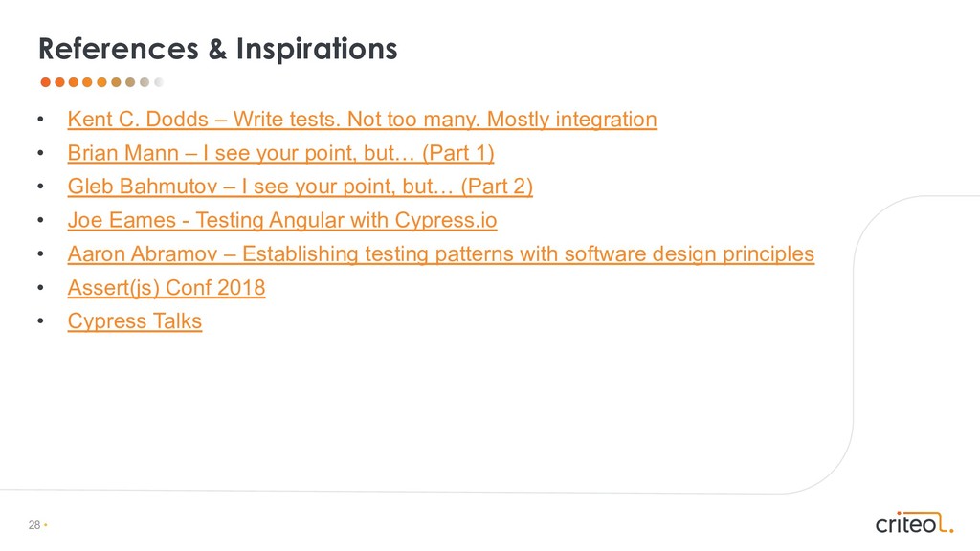
Task: Click the Criteo logo
Action: (x=914, y=522)
